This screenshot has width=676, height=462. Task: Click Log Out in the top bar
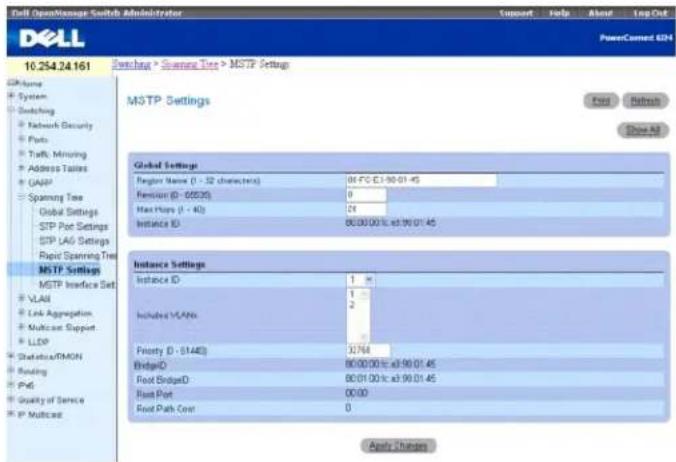pyautogui.click(x=650, y=13)
